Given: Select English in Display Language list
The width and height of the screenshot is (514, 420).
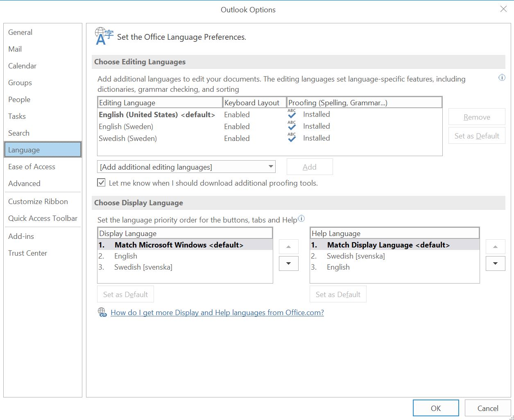Looking at the screenshot, I should click(x=185, y=256).
